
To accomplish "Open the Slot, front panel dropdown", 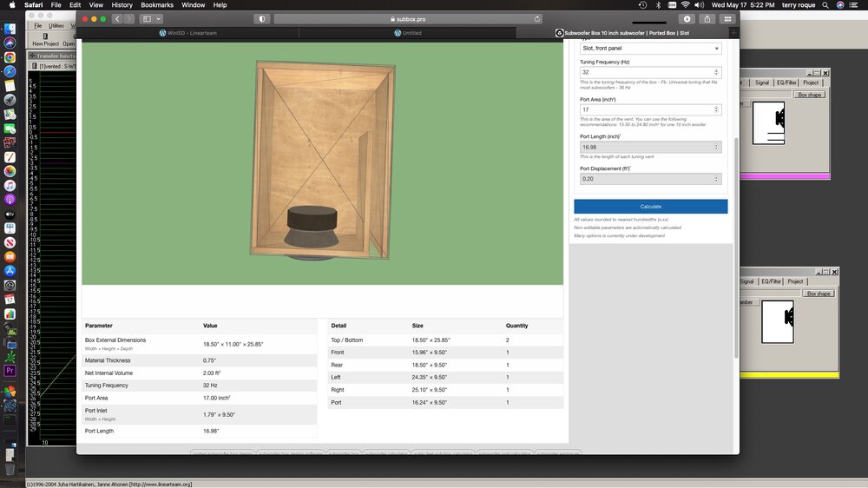I will tap(650, 48).
